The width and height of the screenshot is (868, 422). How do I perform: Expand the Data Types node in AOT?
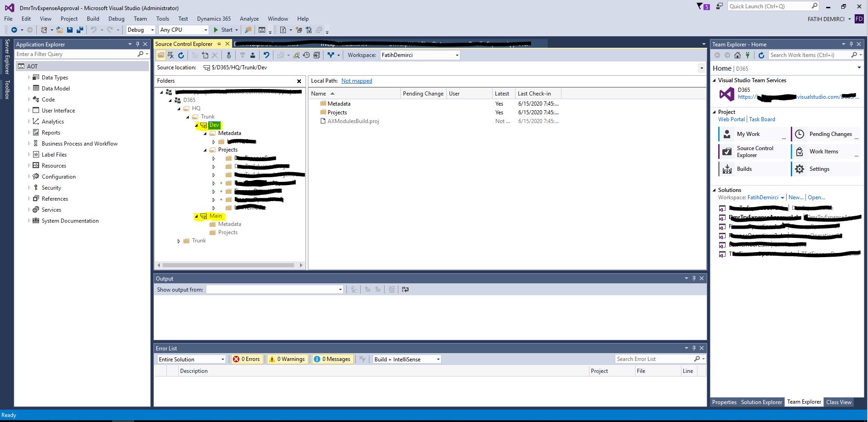point(29,78)
